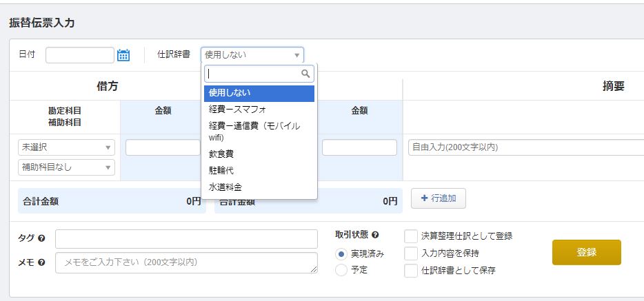Select the 実現済み radio button
644x301 pixels.
tap(341, 254)
